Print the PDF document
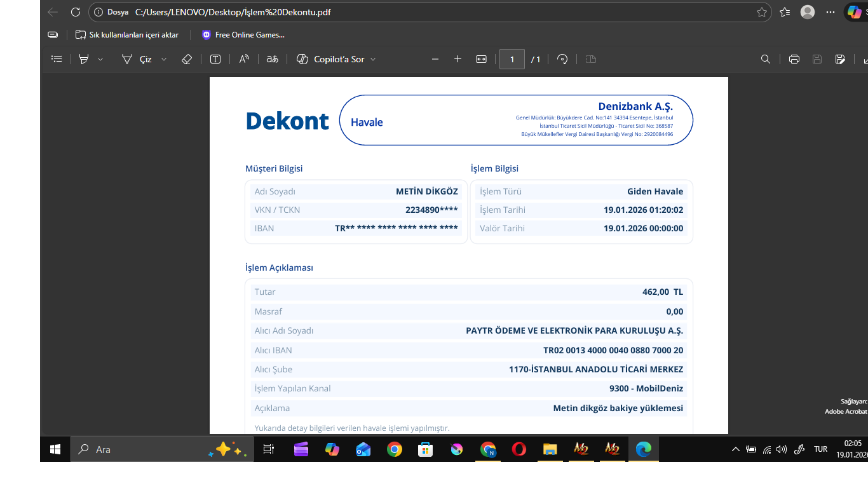This screenshot has width=868, height=488. [x=794, y=59]
